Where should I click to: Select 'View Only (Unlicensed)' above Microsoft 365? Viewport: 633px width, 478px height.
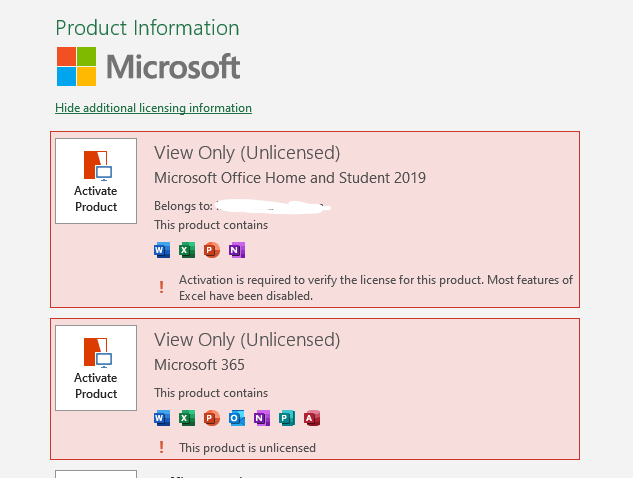coord(247,340)
